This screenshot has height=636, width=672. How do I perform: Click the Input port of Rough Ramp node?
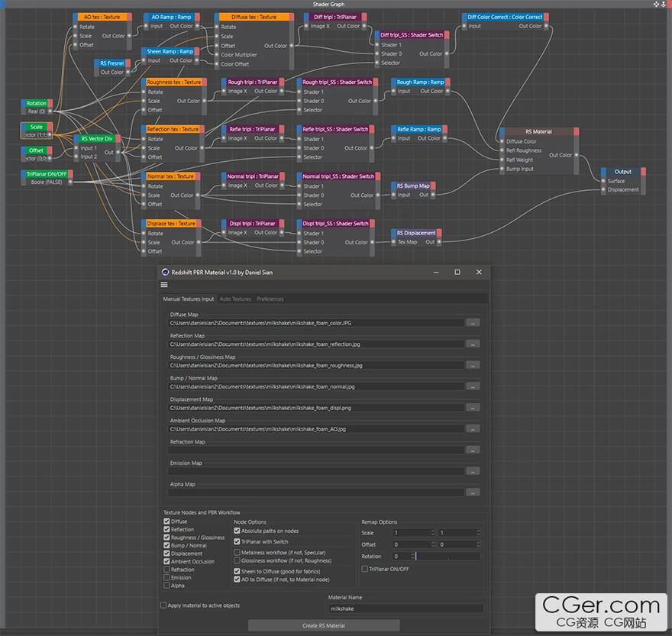[x=393, y=92]
